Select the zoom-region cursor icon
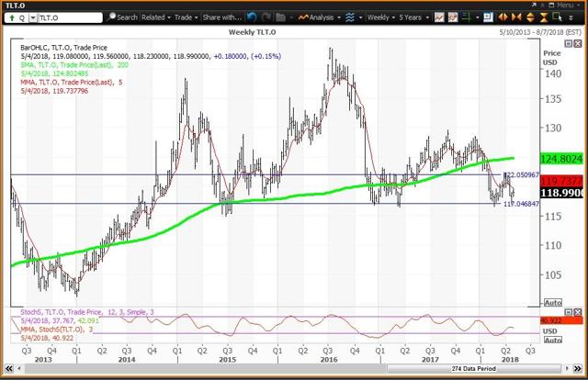The height and width of the screenshot is (380, 588). tap(558, 17)
